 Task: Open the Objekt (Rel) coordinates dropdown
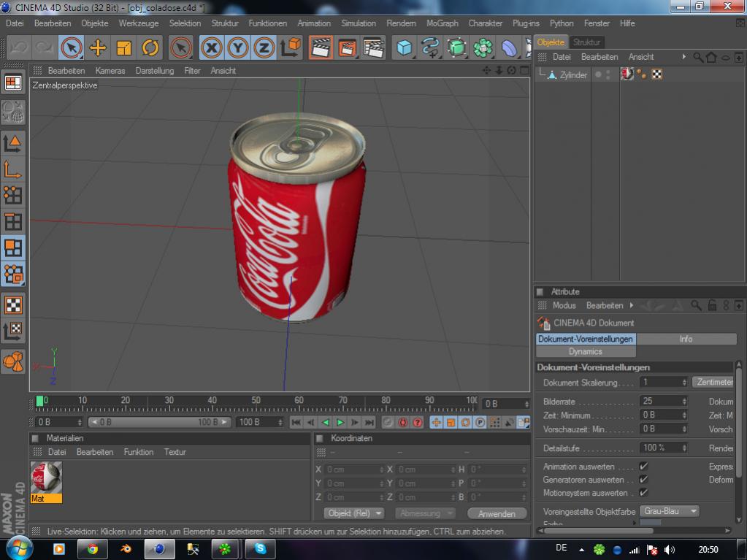(x=354, y=513)
